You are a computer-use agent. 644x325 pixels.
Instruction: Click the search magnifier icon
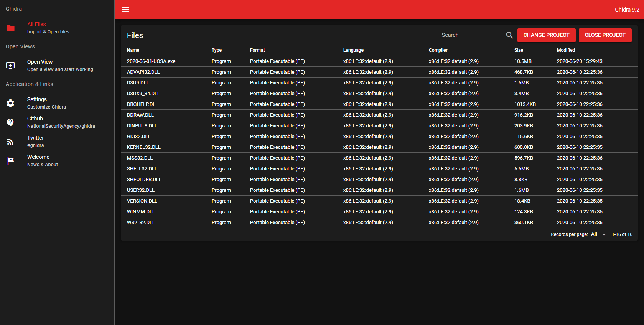point(509,35)
